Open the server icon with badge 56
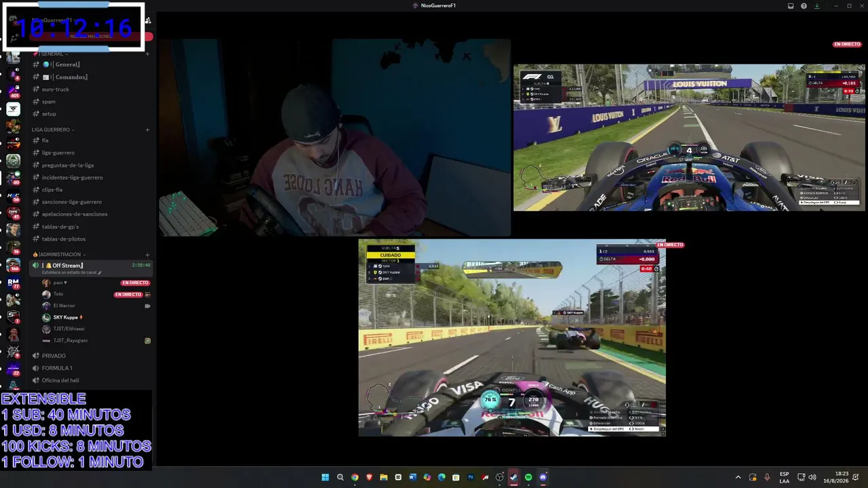This screenshot has width=868, height=488. [x=13, y=196]
